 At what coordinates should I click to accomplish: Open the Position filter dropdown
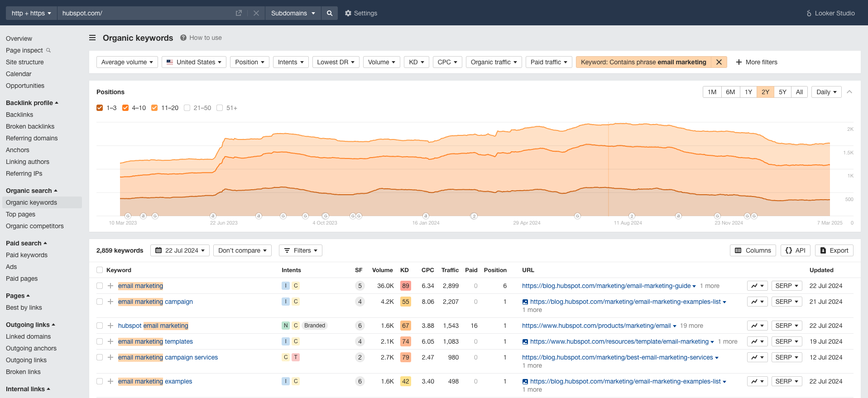click(x=249, y=62)
